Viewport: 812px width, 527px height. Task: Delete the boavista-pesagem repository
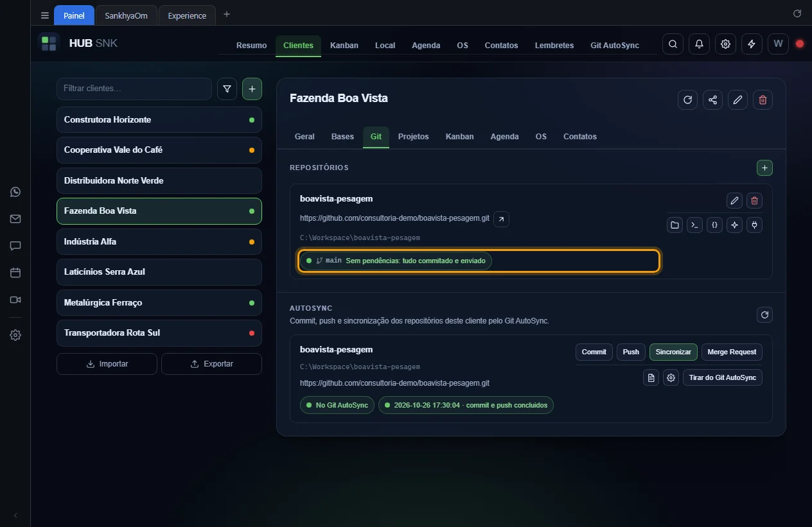pos(754,201)
